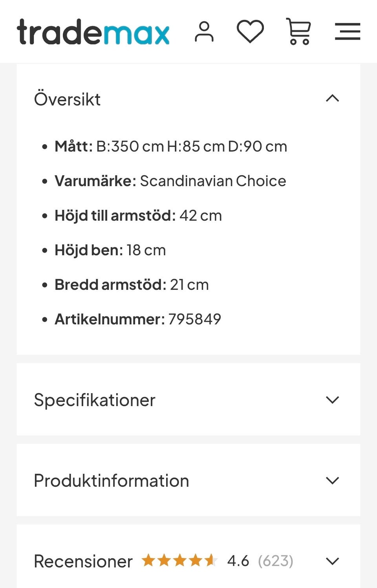Select the Produktinformation heading
The width and height of the screenshot is (377, 588).
[x=112, y=480]
